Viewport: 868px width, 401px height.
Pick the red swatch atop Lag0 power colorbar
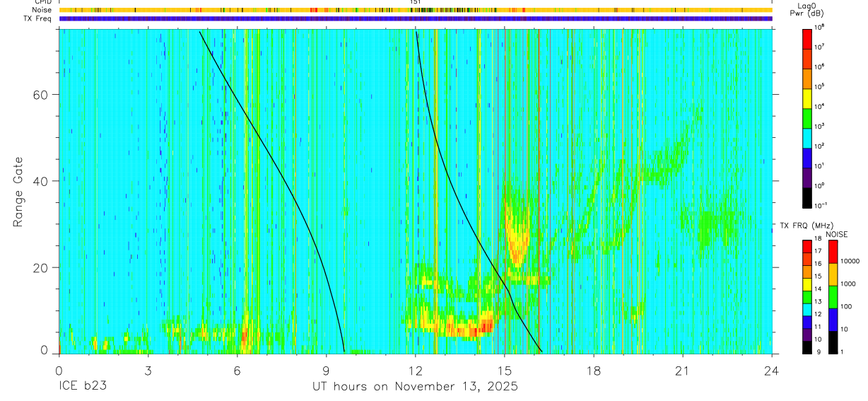point(807,38)
